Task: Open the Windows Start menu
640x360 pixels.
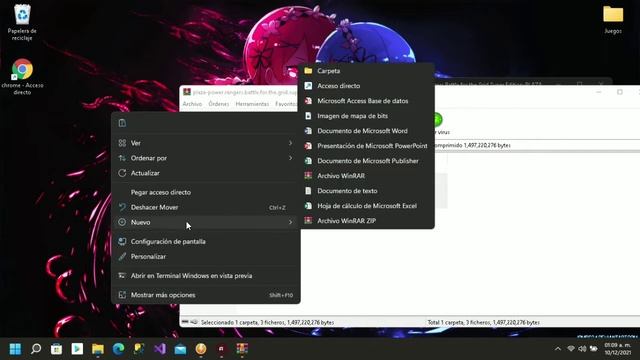Action: click(16, 349)
